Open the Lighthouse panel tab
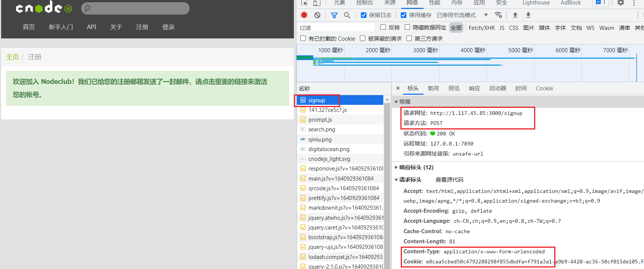 pyautogui.click(x=536, y=3)
